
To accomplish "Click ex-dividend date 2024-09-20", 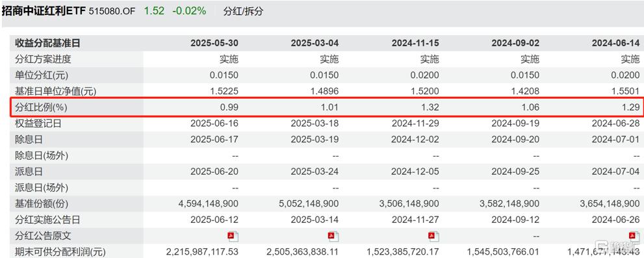I will click(515, 140).
